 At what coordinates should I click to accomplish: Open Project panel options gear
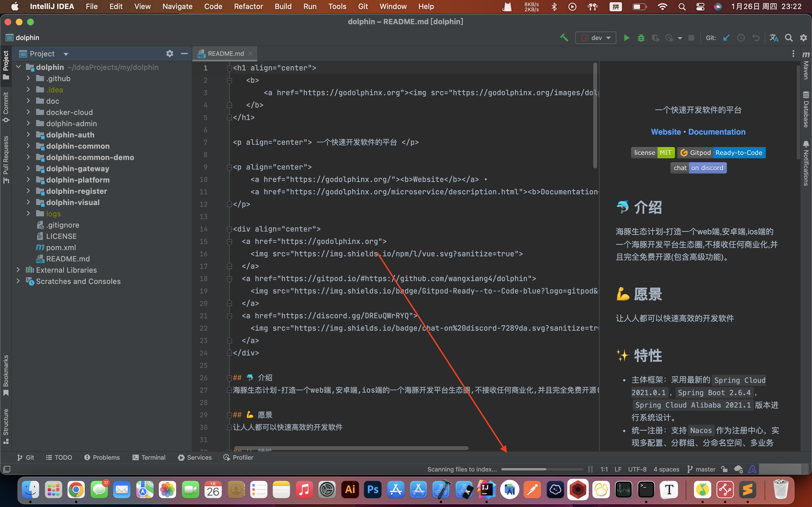point(170,54)
